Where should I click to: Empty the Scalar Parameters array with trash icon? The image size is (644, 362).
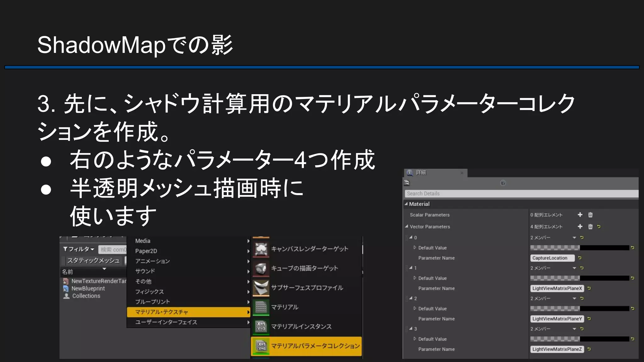(x=590, y=215)
